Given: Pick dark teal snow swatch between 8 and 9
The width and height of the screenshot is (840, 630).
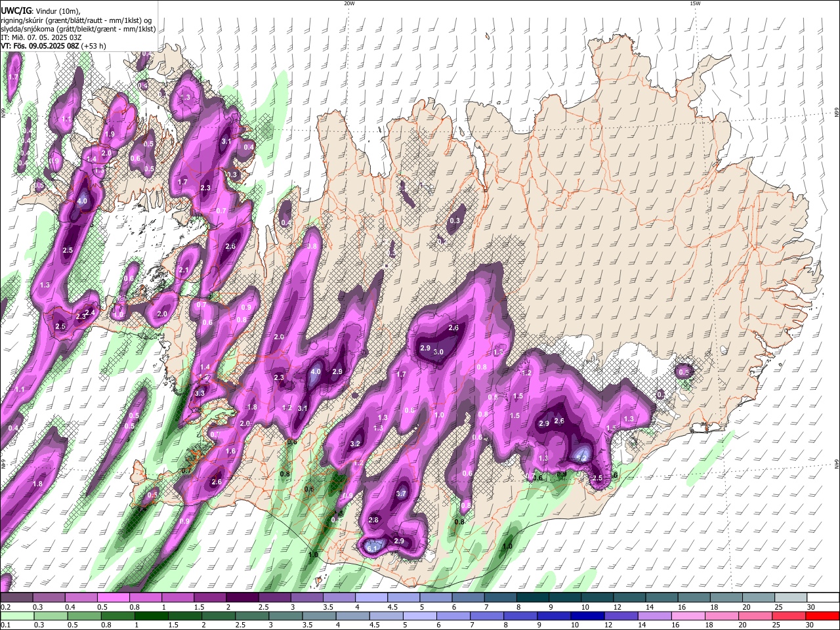Looking at the screenshot, I should point(532,598).
